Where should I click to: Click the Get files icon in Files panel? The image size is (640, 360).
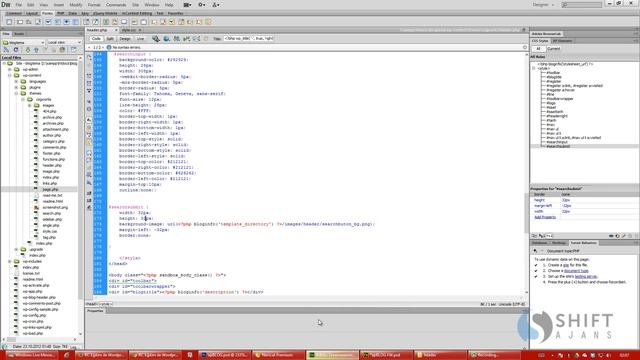click(28, 50)
